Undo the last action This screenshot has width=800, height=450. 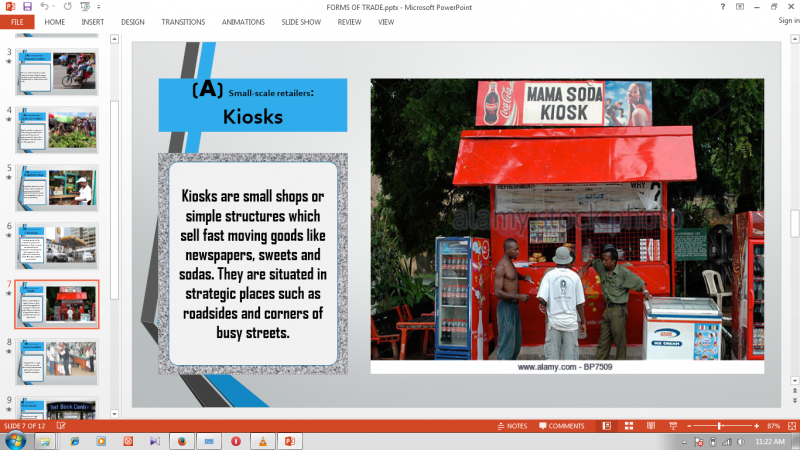point(44,7)
